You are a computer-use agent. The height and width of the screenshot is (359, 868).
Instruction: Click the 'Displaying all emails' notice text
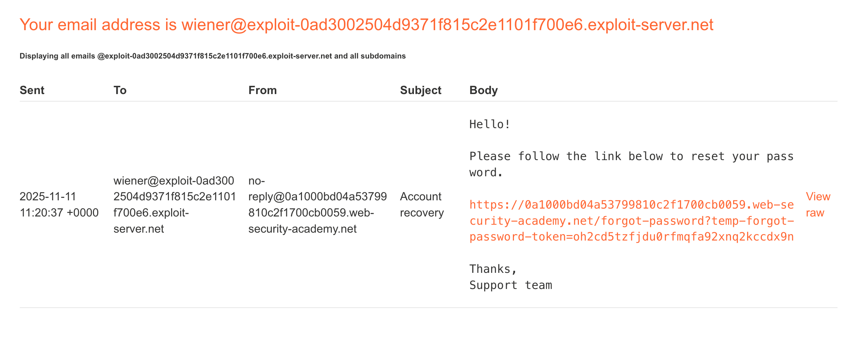pyautogui.click(x=57, y=56)
